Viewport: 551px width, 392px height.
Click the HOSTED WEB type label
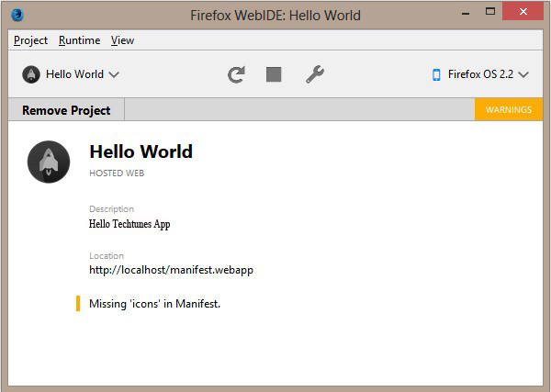point(117,174)
